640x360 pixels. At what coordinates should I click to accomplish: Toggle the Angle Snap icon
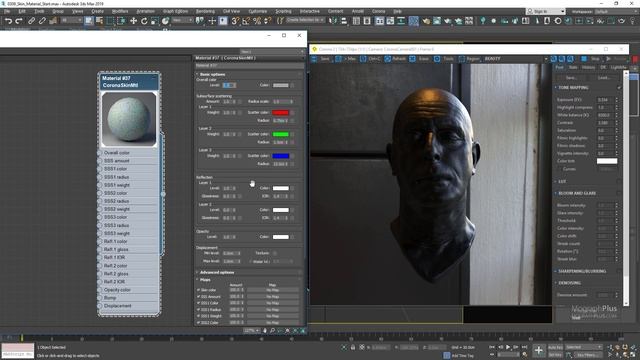246,21
